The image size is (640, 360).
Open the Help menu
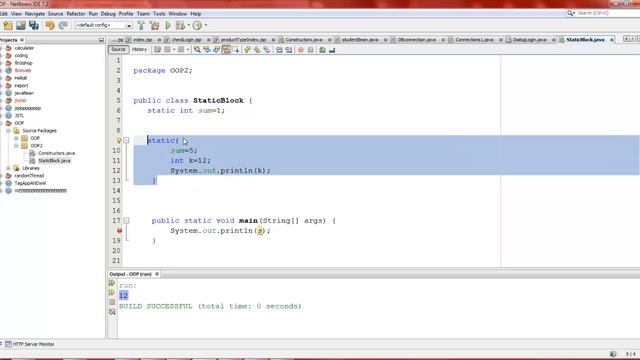196,14
